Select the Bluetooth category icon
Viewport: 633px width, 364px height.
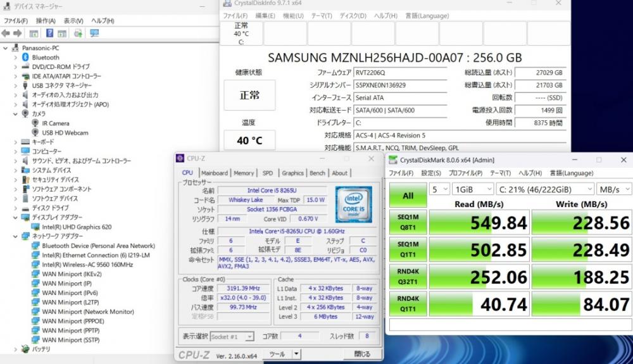(x=25, y=58)
